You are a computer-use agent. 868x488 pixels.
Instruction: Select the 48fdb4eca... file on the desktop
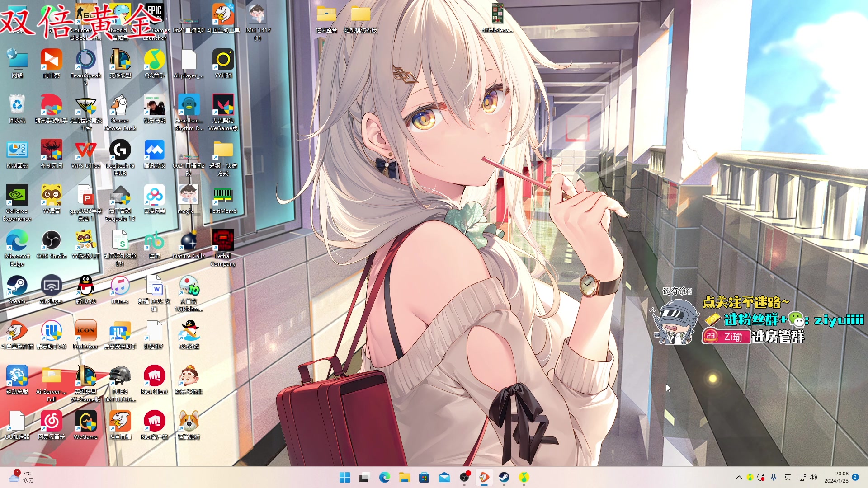(497, 19)
